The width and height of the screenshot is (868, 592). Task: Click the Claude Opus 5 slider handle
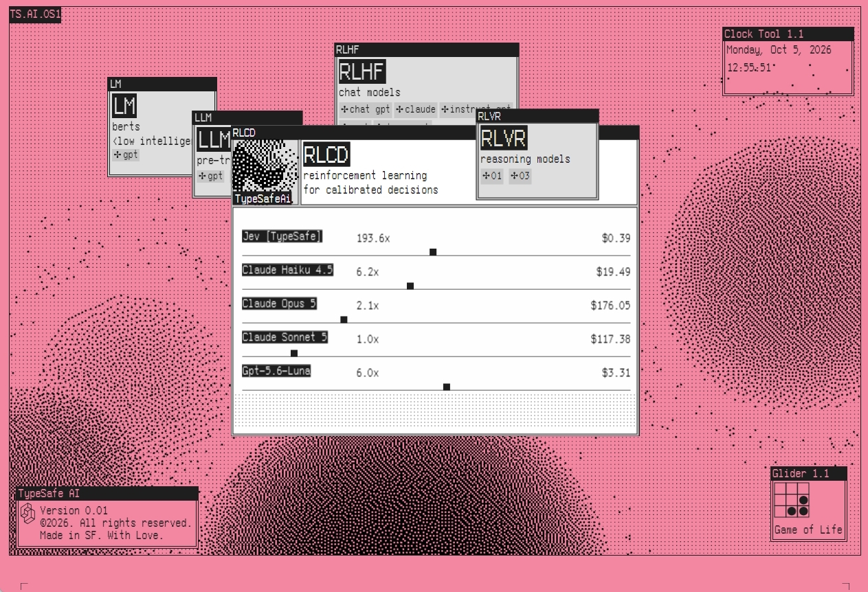point(344,319)
